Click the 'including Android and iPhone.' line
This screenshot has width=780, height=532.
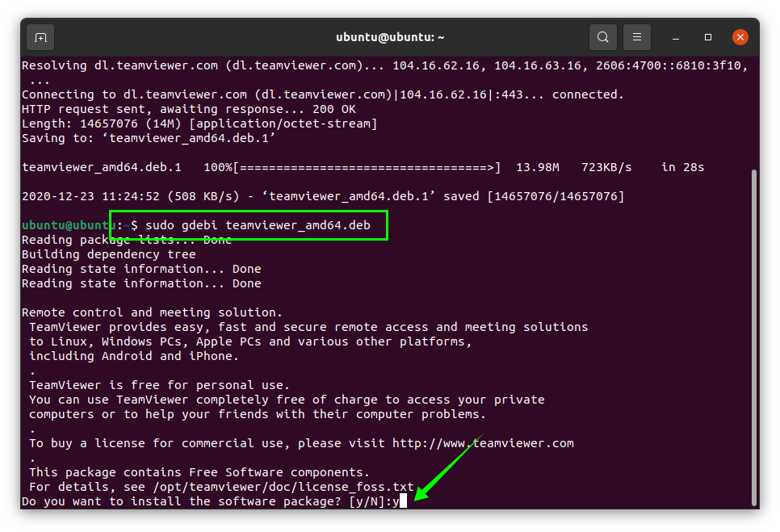click(134, 356)
